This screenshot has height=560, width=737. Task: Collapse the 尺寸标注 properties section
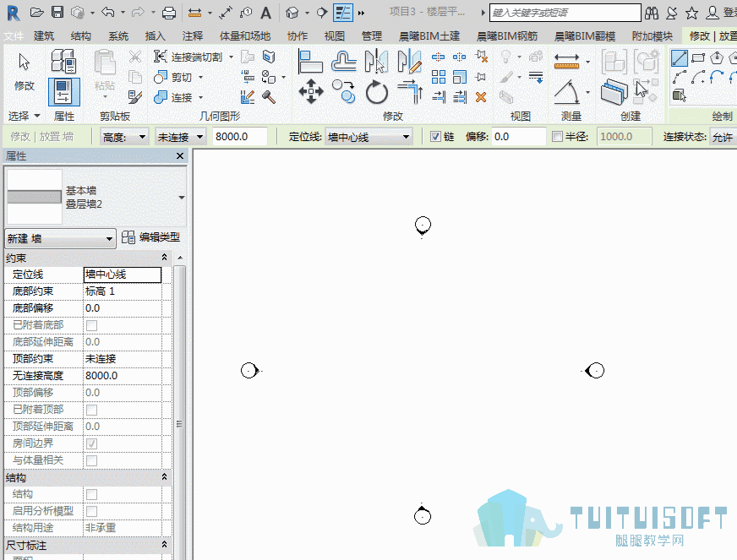164,545
